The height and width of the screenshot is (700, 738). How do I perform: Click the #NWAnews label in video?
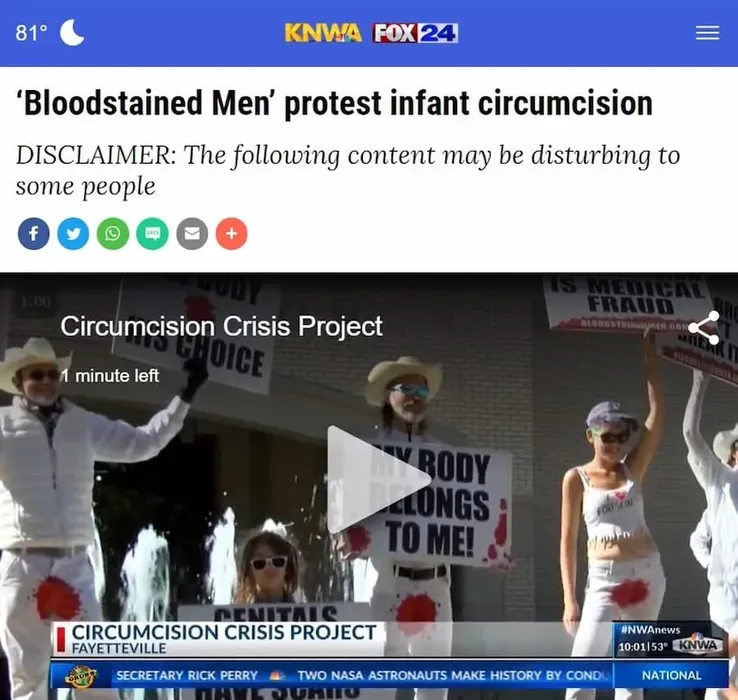(x=651, y=629)
